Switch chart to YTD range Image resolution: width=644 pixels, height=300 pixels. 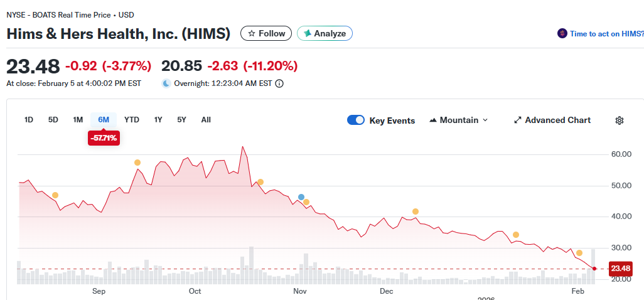[132, 120]
